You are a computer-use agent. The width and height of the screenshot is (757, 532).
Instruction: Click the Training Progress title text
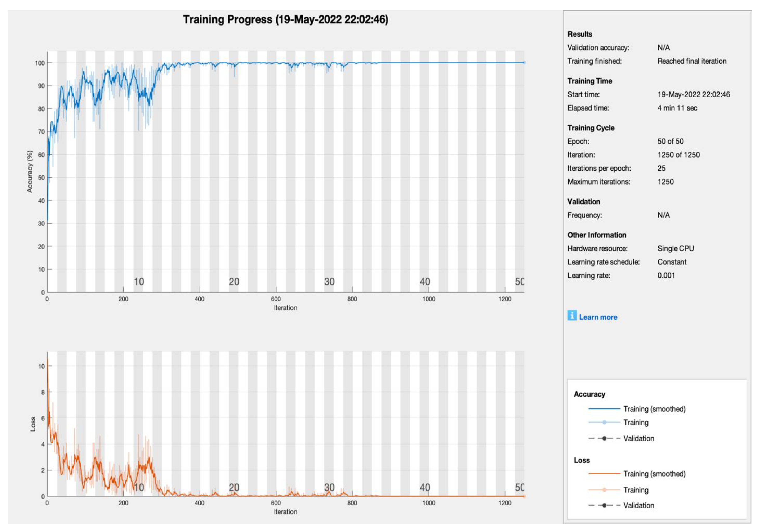pos(285,19)
